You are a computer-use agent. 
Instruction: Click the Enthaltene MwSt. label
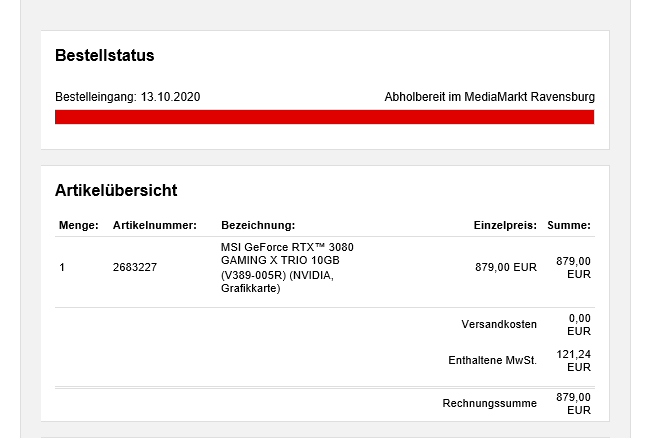point(492,360)
